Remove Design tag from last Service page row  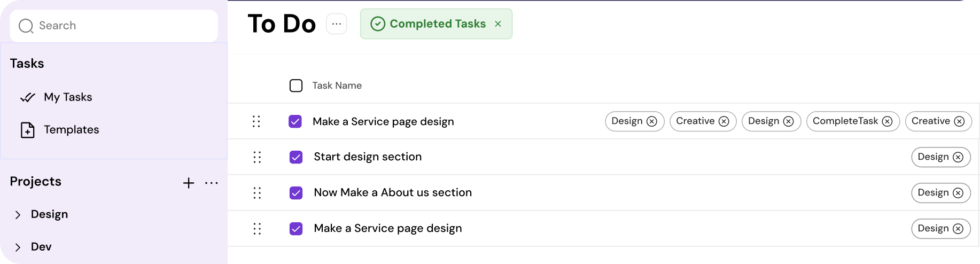958,229
